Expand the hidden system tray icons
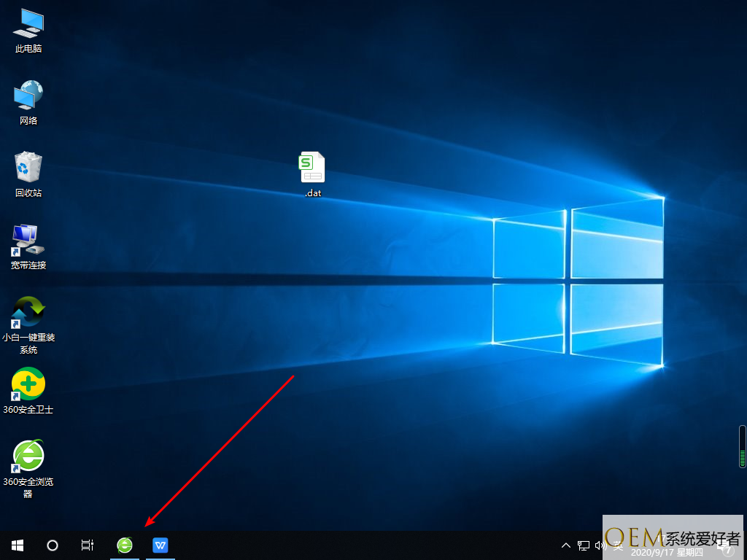The width and height of the screenshot is (747, 560). coord(565,545)
